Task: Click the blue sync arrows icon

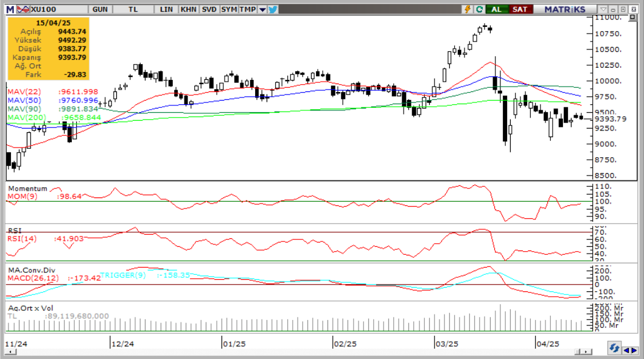Action: pos(614,348)
